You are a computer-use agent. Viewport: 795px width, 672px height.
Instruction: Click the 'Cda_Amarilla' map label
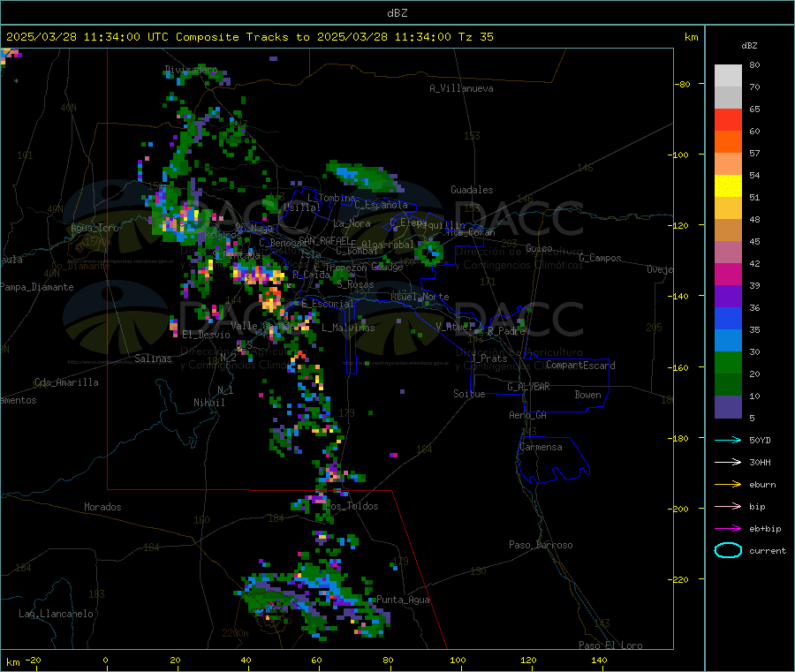point(66,382)
